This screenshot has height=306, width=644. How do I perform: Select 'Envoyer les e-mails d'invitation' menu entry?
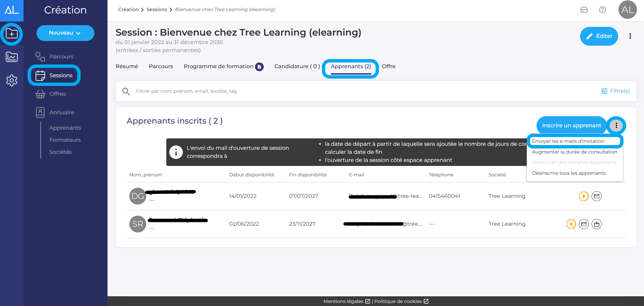568,141
